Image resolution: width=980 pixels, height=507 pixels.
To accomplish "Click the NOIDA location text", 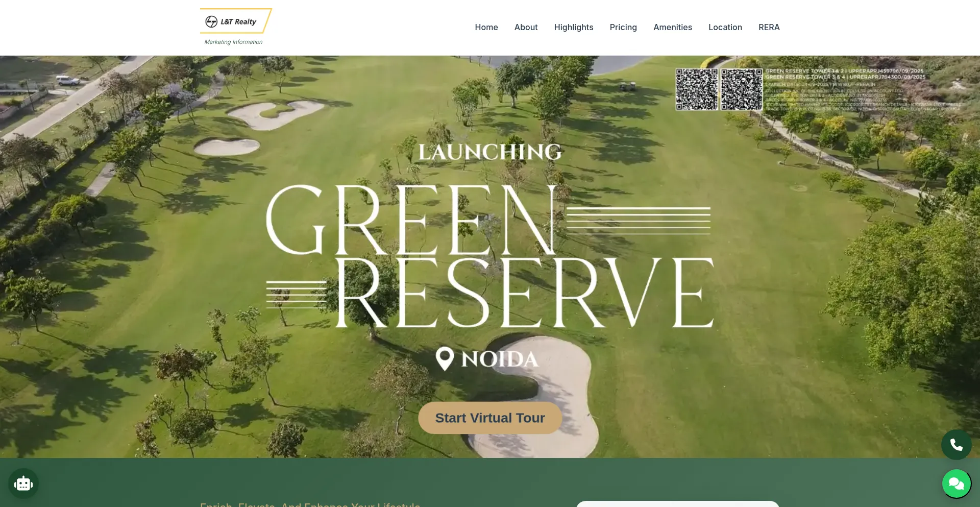I will (x=500, y=359).
